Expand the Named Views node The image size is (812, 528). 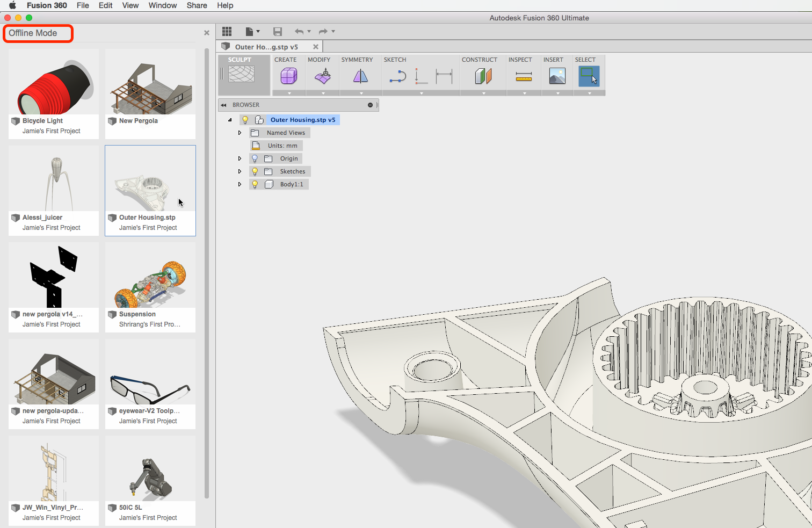click(240, 133)
